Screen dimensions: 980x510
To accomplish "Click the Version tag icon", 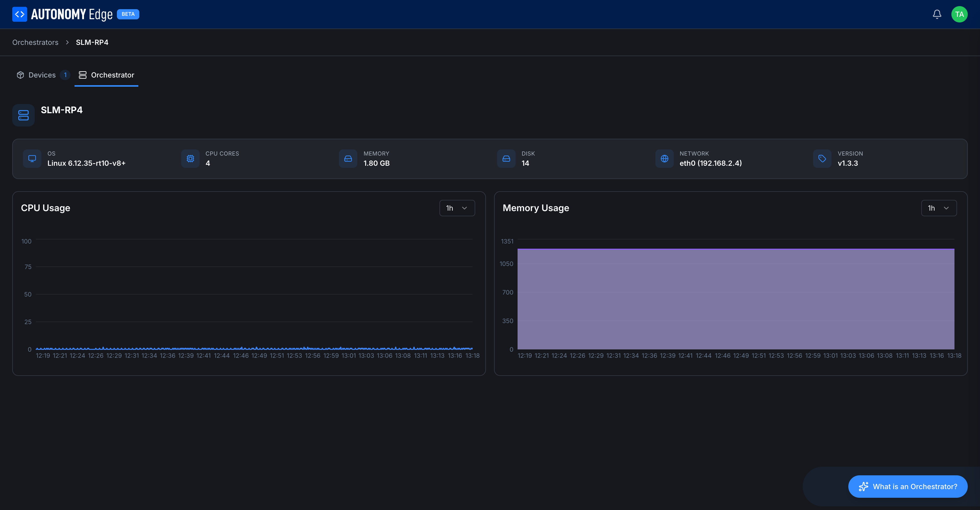I will (x=823, y=158).
